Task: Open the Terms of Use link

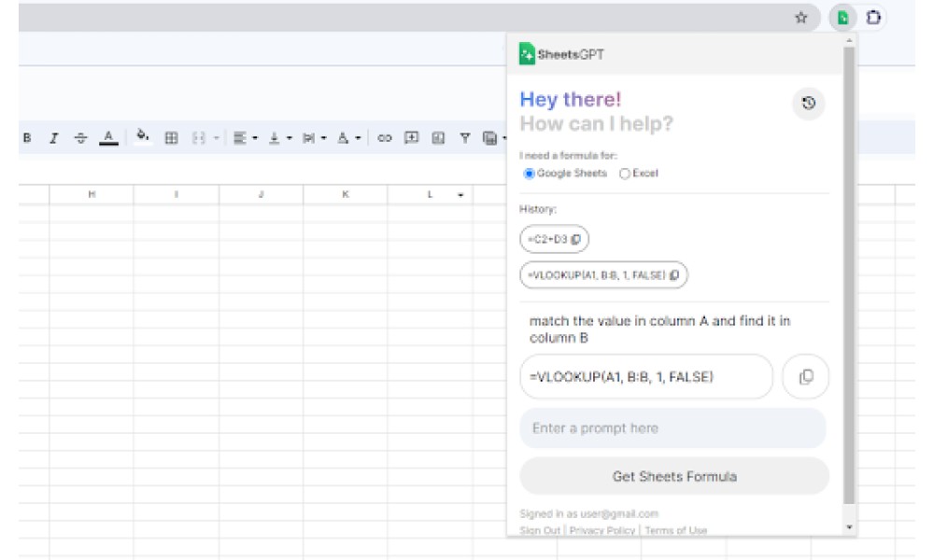Action: click(675, 530)
